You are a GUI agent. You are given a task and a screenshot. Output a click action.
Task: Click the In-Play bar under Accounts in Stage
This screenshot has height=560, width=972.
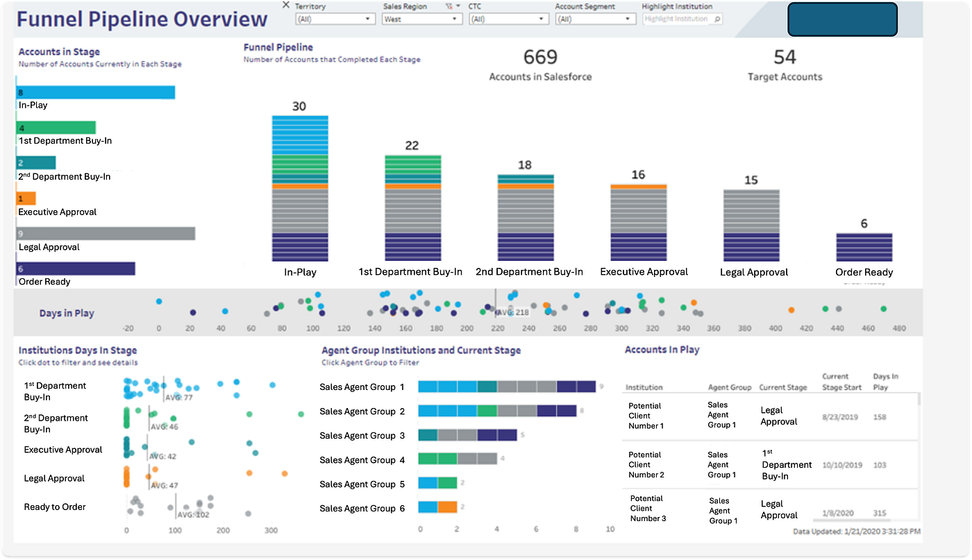(x=95, y=91)
